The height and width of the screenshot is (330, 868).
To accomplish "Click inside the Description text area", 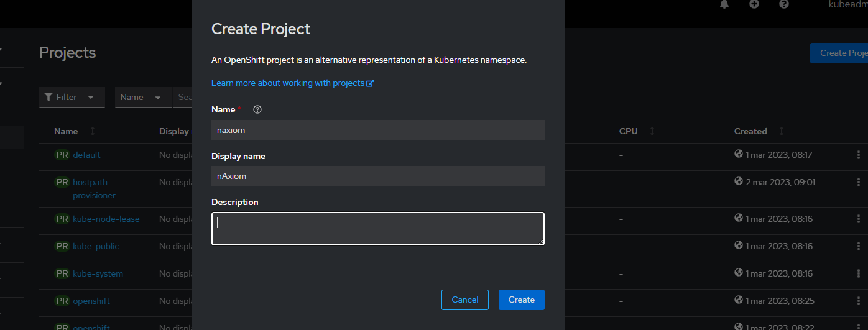I will (378, 229).
